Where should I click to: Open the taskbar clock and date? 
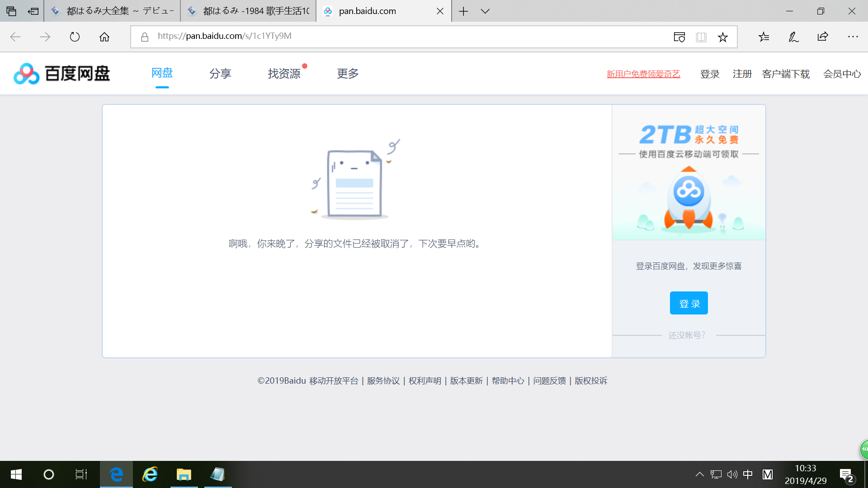(806, 474)
